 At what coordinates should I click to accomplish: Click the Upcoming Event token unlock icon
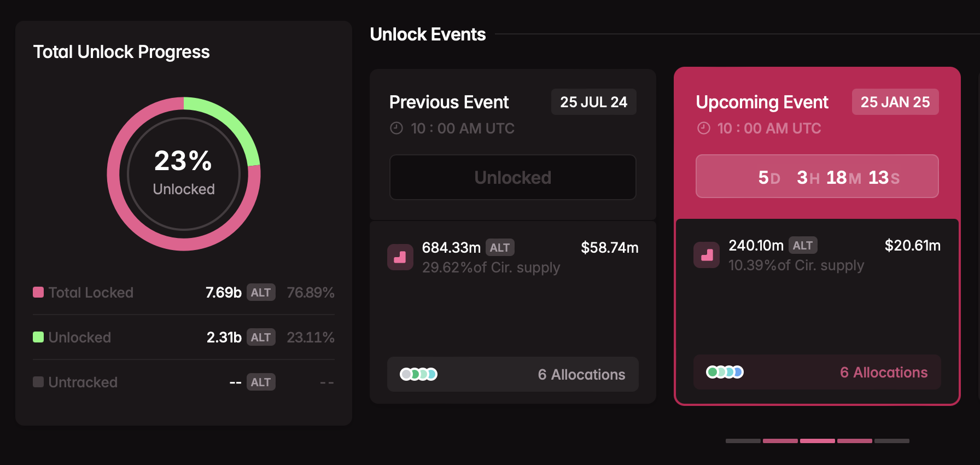click(707, 255)
